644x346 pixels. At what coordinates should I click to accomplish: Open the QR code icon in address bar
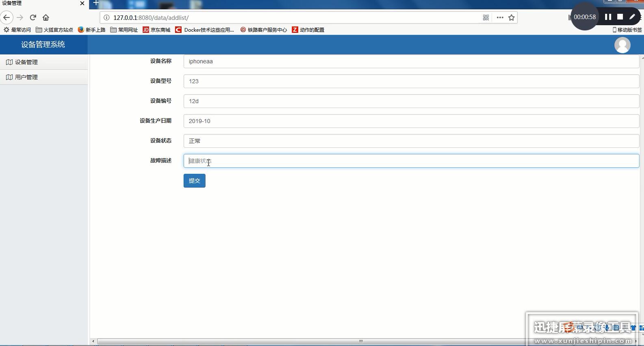pos(486,17)
